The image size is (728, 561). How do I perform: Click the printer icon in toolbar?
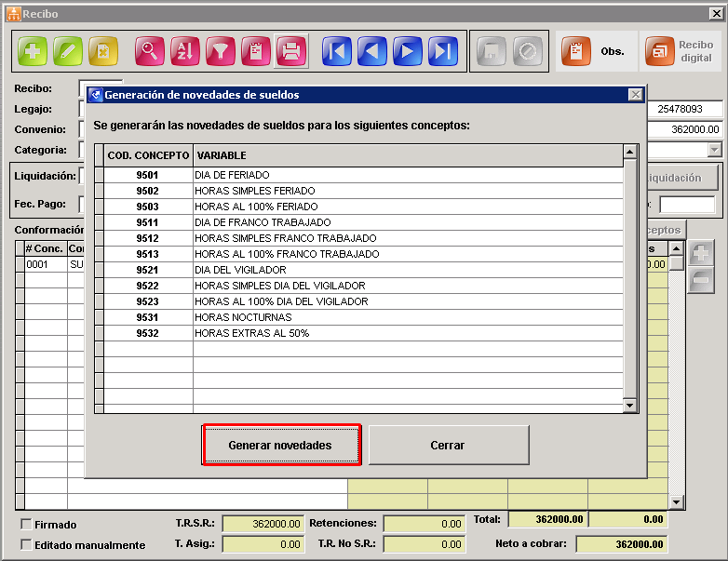[x=291, y=51]
